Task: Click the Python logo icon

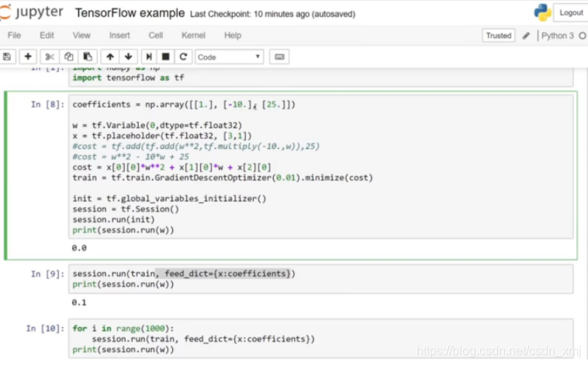Action: (x=542, y=12)
